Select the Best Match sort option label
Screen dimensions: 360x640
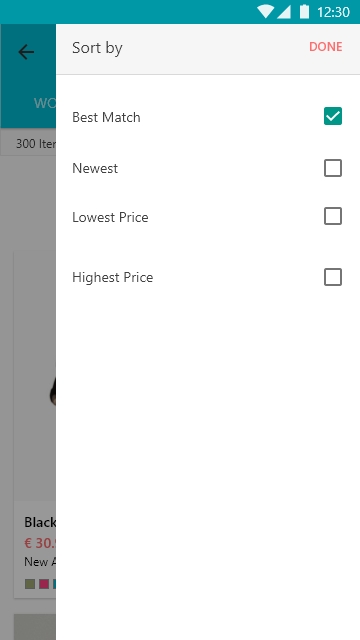point(106,118)
